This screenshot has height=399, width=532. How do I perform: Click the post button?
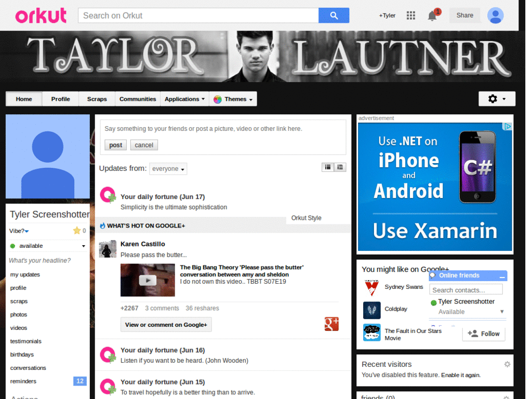click(x=115, y=145)
